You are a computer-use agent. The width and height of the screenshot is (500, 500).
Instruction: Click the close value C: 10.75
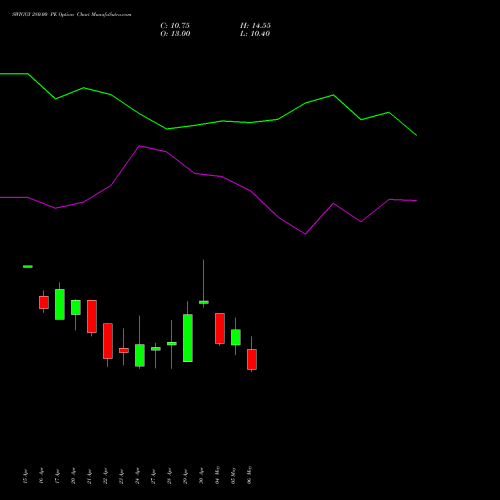(175, 26)
